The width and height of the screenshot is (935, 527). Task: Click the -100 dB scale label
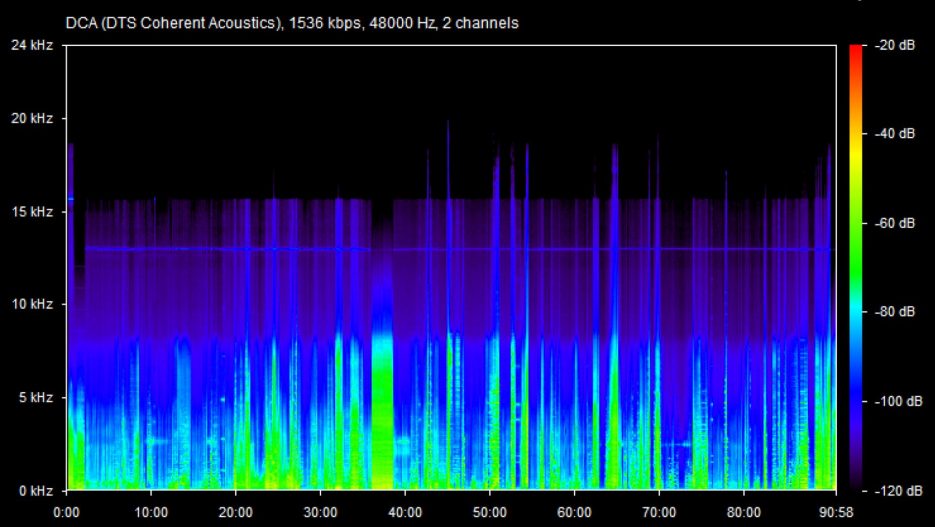897,401
